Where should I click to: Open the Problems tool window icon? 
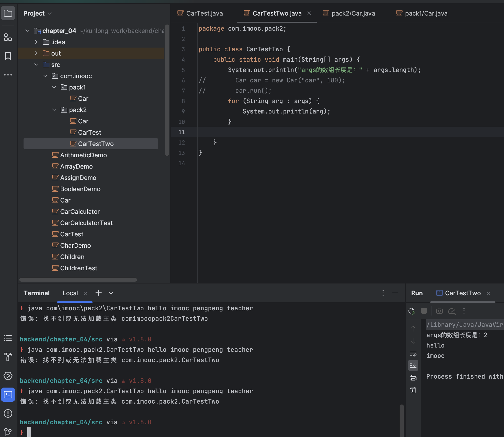(x=8, y=413)
